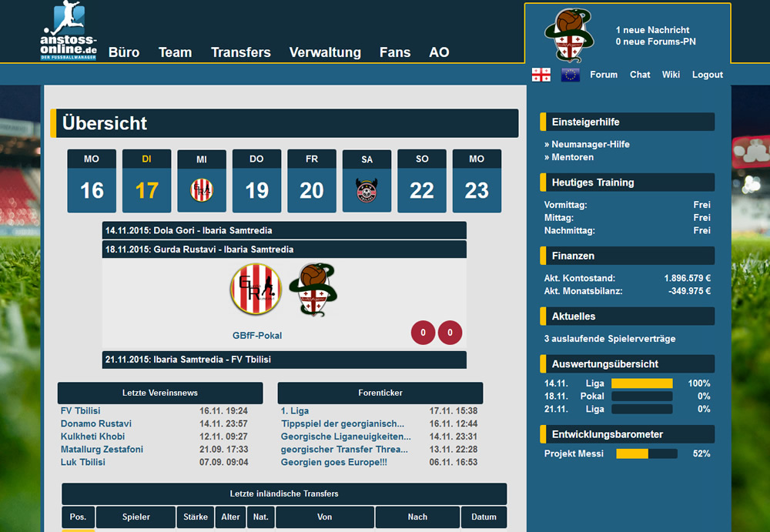The image size is (770, 532).
Task: Read the 1 neue Nachricht notification
Action: (653, 30)
